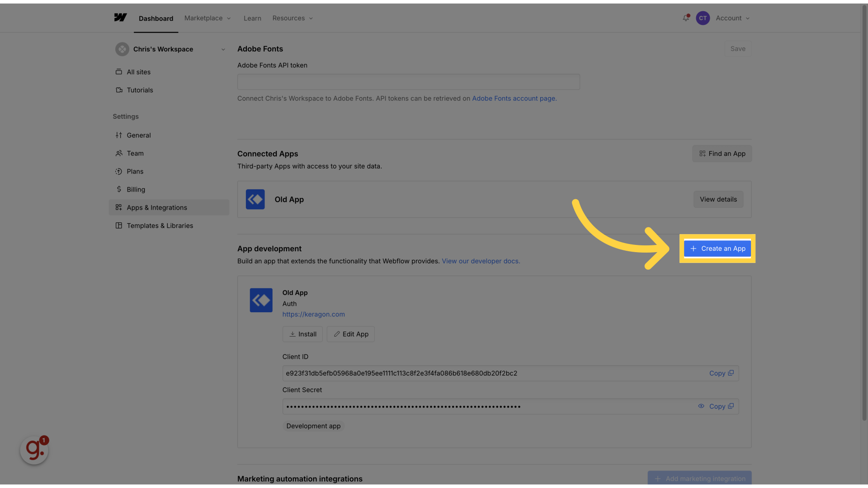Viewport: 868px width, 488px height.
Task: Click the Save button for Adobe Fonts
Action: tap(738, 49)
